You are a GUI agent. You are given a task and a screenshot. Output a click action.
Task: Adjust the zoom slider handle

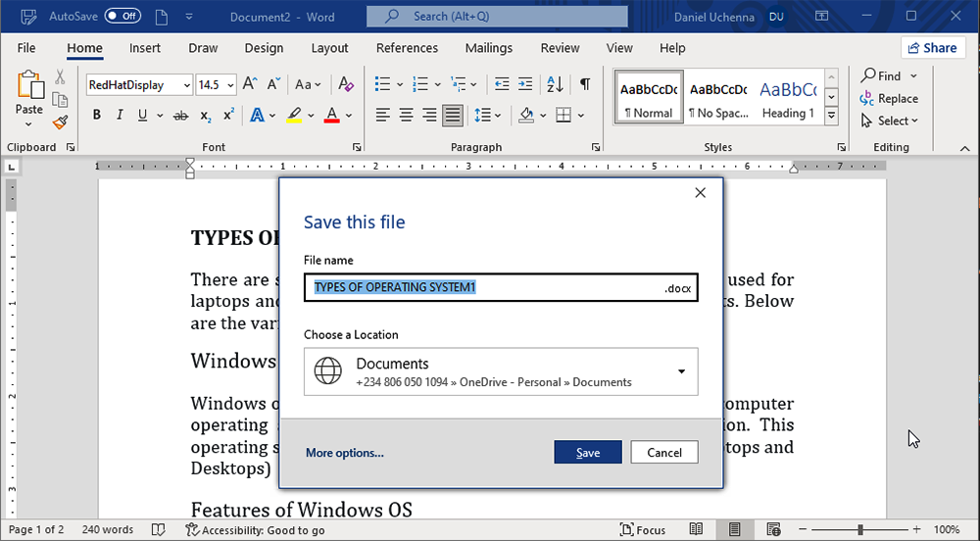pyautogui.click(x=860, y=530)
